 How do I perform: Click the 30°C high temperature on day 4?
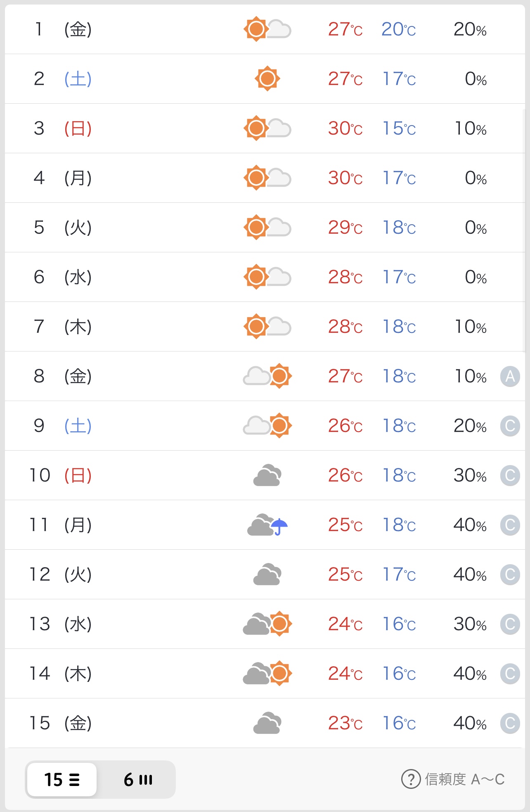[x=345, y=178]
